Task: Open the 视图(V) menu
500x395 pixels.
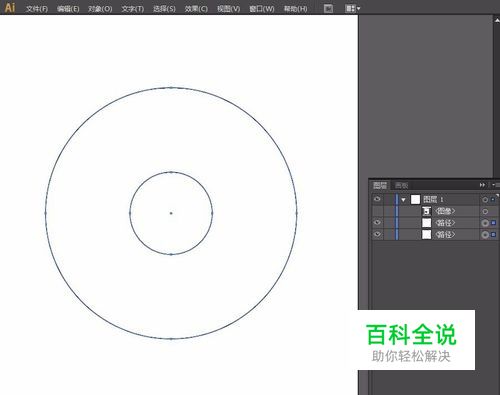Action: pyautogui.click(x=228, y=9)
